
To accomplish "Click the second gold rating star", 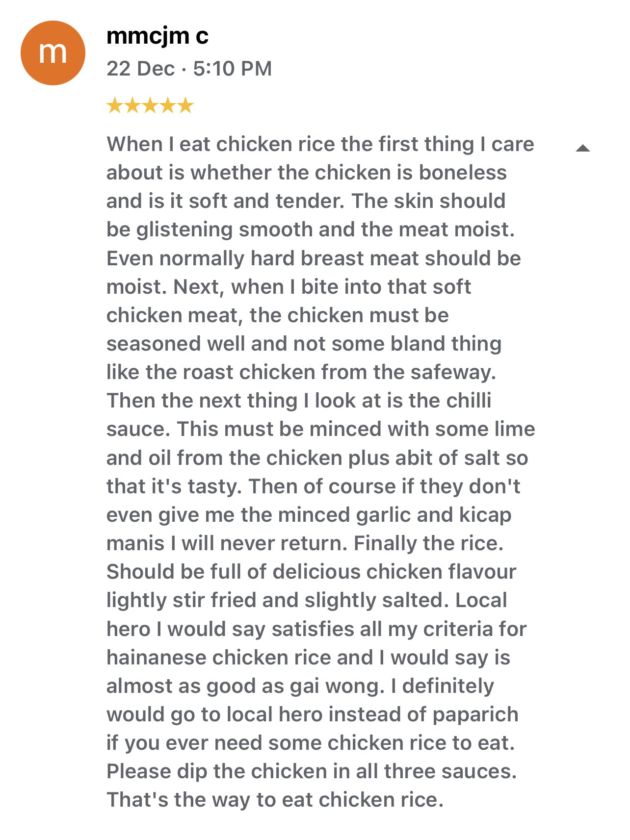I will [x=132, y=105].
